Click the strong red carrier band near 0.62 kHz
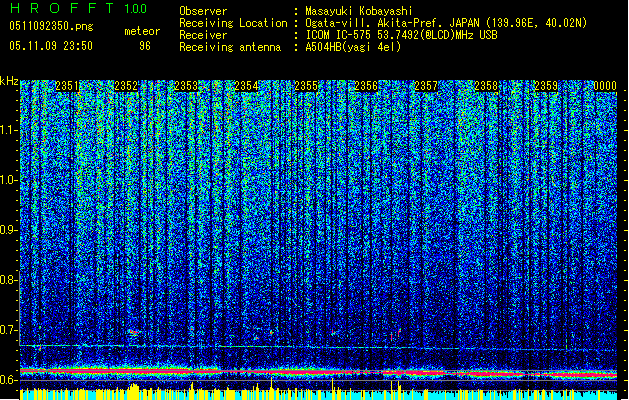629x400 pixels. pos(319,373)
